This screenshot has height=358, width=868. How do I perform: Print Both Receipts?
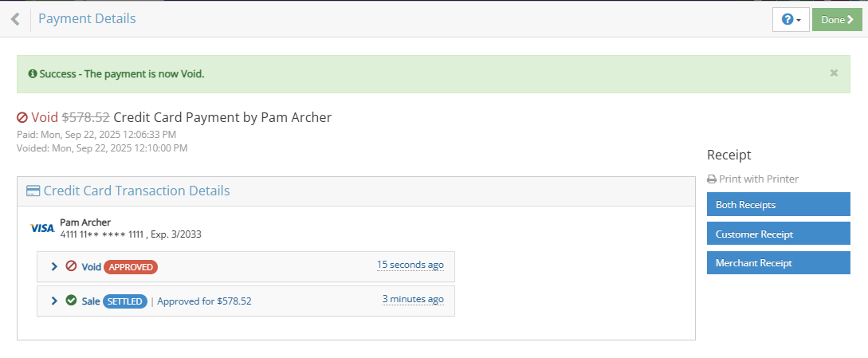click(x=778, y=204)
